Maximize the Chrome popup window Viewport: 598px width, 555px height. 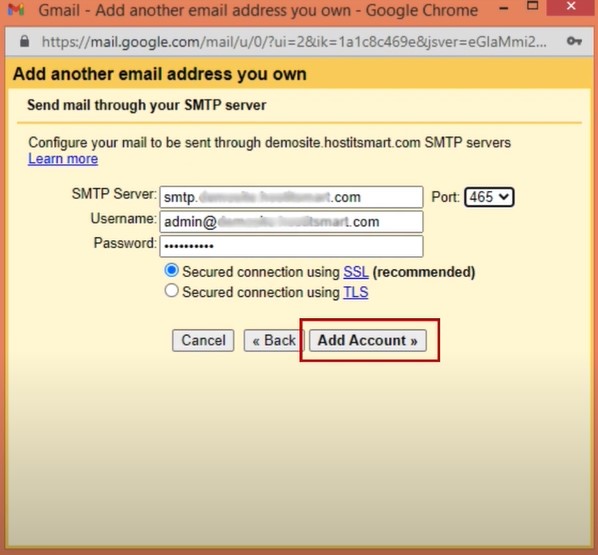532,6
